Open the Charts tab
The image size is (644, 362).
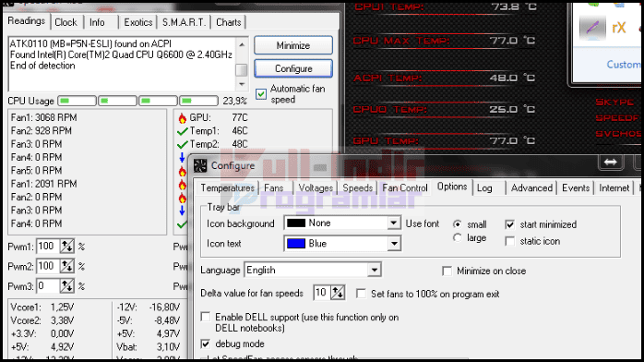pyautogui.click(x=229, y=22)
